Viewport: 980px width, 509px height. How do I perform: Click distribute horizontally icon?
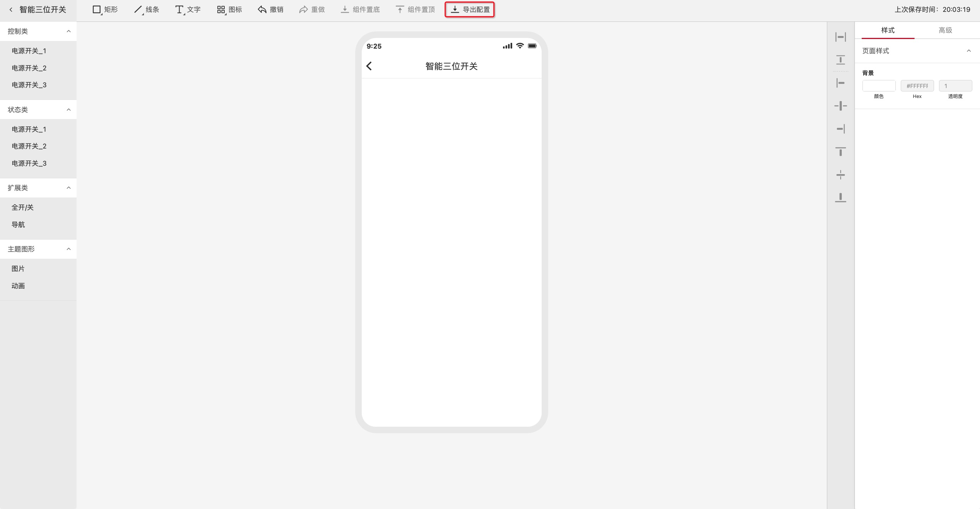click(840, 37)
